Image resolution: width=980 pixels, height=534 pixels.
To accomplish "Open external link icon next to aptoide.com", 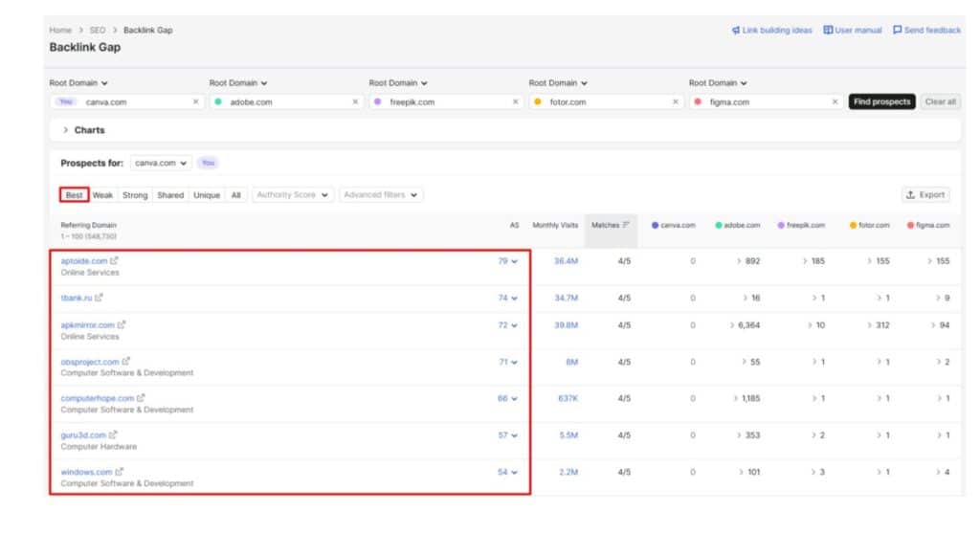I will point(114,260).
